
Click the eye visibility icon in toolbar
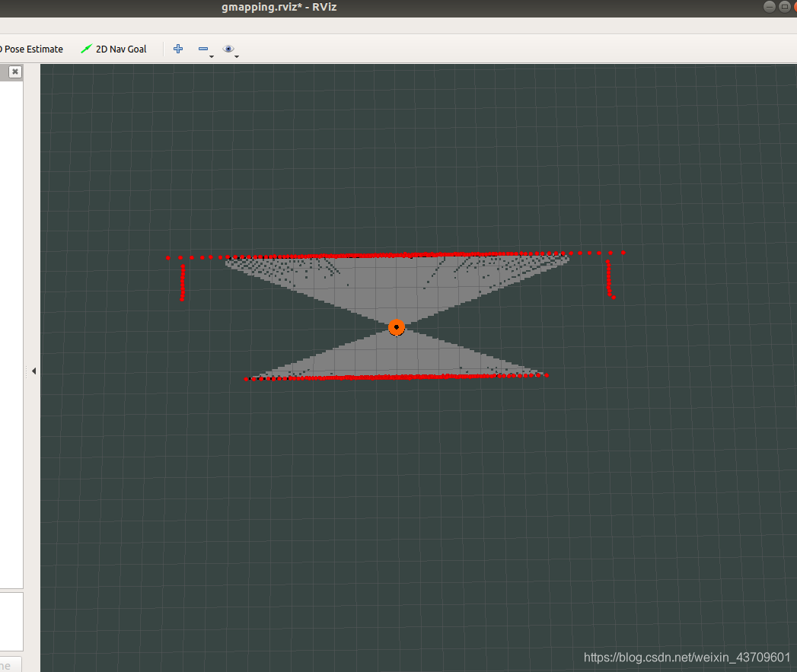[x=228, y=49]
